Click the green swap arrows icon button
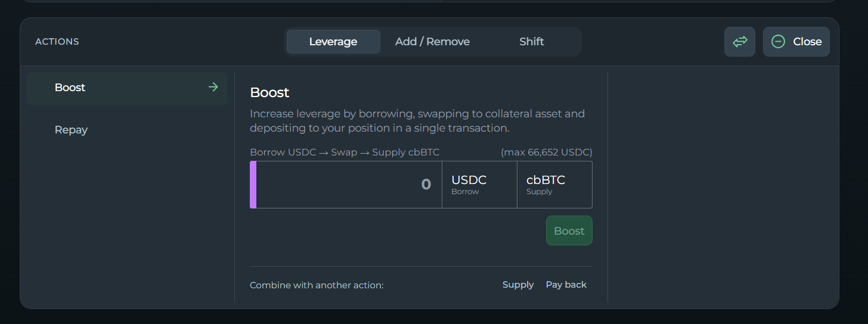This screenshot has height=324, width=868. (x=740, y=42)
